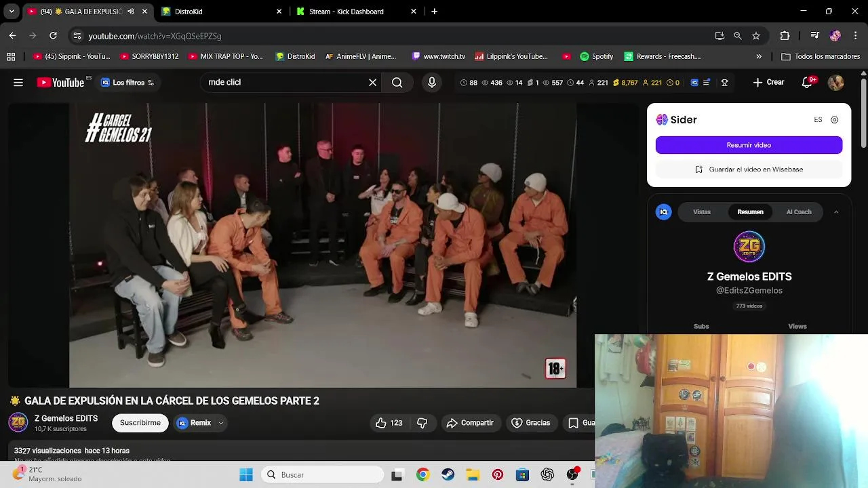Open the notifications bell with 9+ badge
868x488 pixels.
[x=807, y=83]
